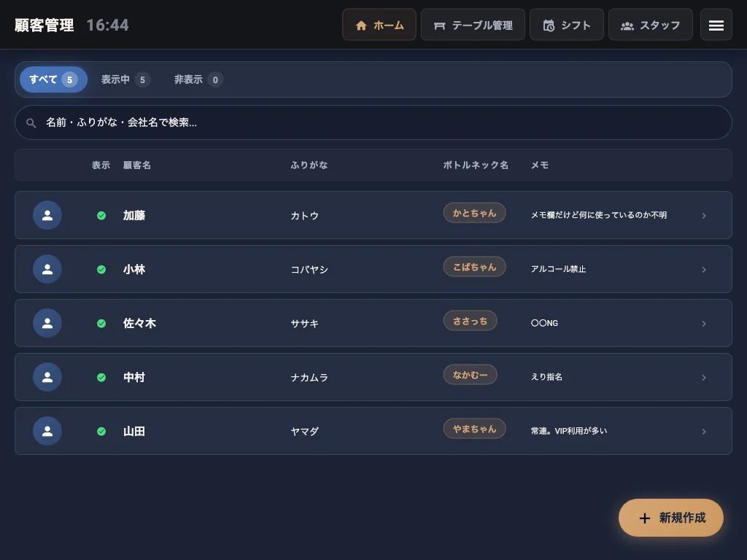Toggle the green display check for 佐々木
747x560 pixels.
point(101,323)
